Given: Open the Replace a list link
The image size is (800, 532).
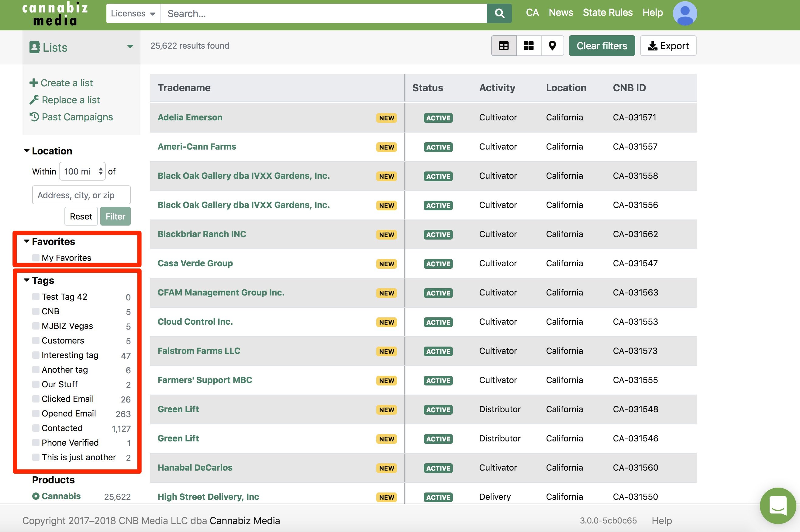Looking at the screenshot, I should pyautogui.click(x=71, y=100).
